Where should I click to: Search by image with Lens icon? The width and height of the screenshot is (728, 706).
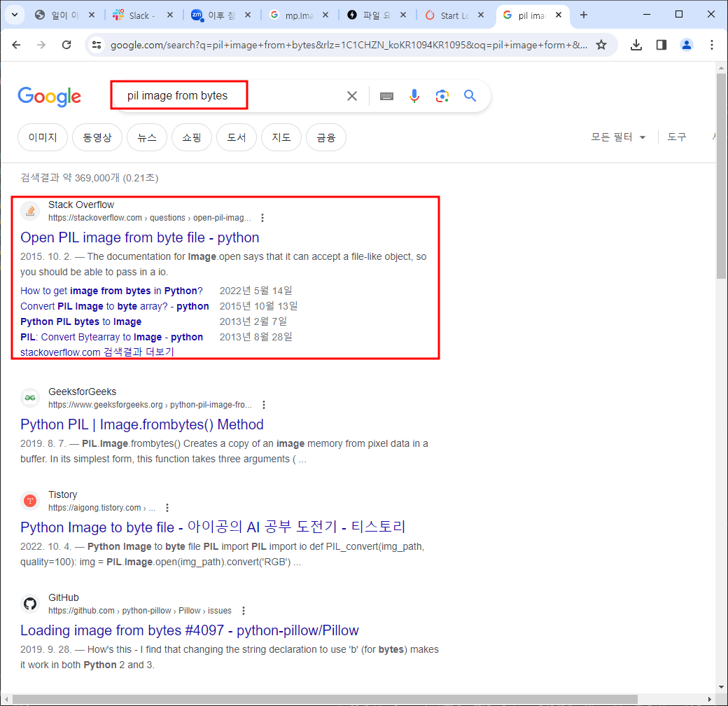[442, 96]
